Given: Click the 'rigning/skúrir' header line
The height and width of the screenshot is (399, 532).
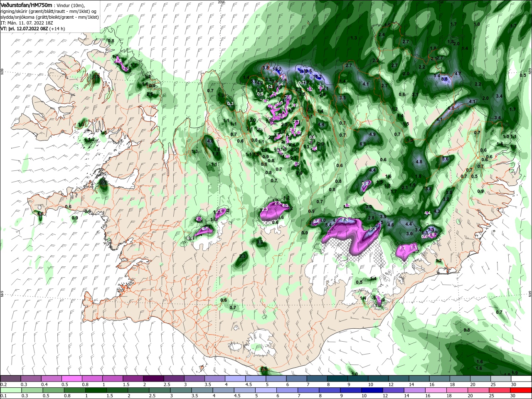Looking at the screenshot, I should (x=49, y=11).
